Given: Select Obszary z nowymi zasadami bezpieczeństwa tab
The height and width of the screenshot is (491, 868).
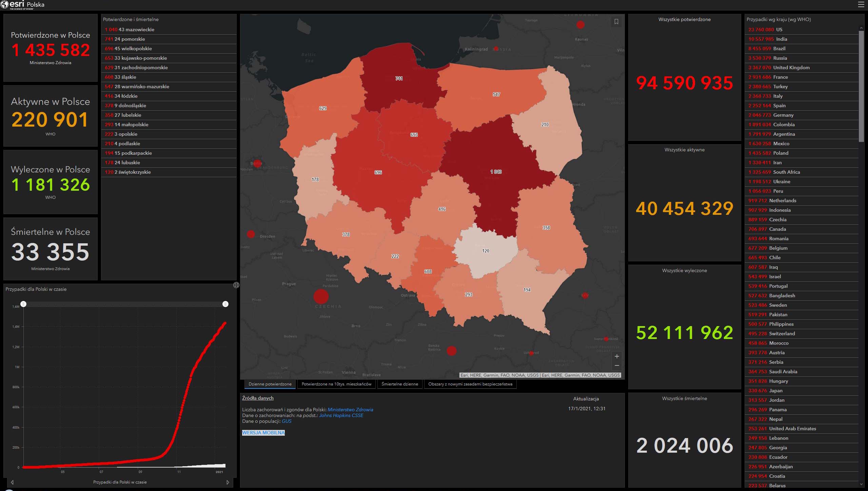Looking at the screenshot, I should 470,384.
